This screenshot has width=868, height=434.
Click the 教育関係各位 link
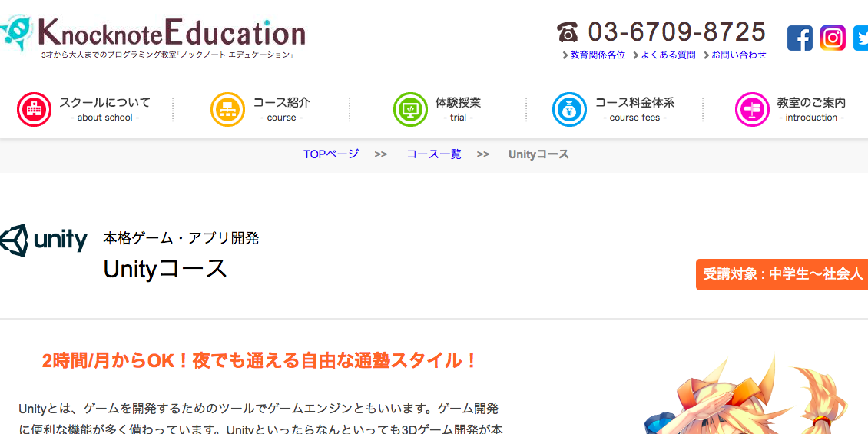tap(598, 55)
